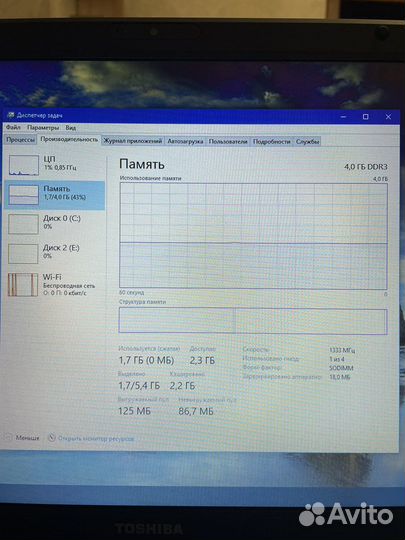Maximize the Диспетчер задач window
Image resolution: width=405 pixels, height=540 pixels.
click(365, 117)
